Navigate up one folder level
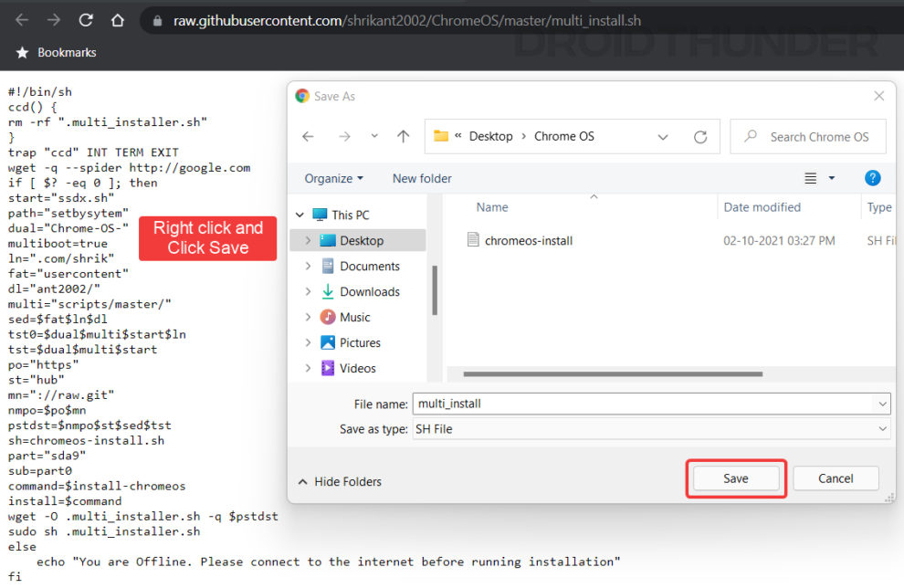Image resolution: width=904 pixels, height=588 pixels. pos(403,135)
